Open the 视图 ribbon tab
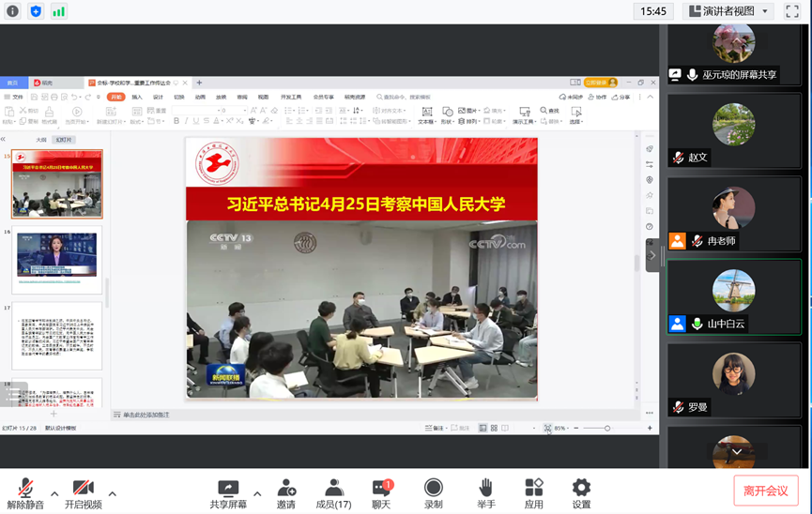This screenshot has width=812, height=514. click(263, 97)
